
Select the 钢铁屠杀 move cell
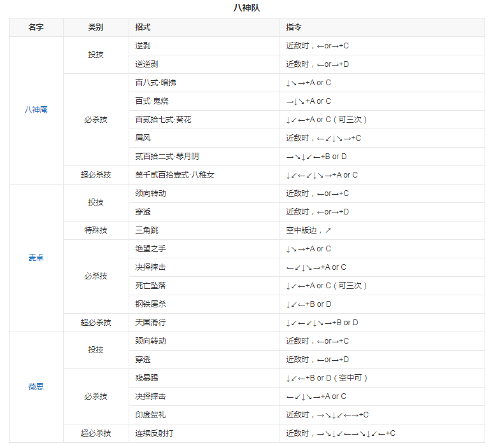pyautogui.click(x=150, y=304)
